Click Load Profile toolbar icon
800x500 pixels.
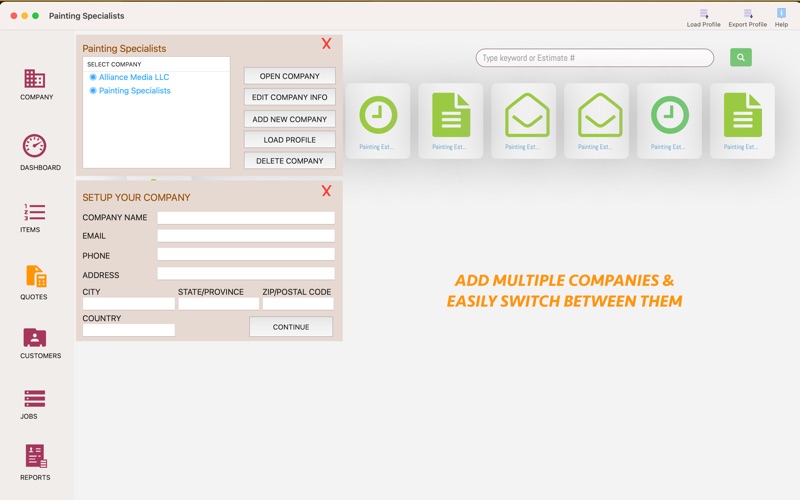click(704, 18)
